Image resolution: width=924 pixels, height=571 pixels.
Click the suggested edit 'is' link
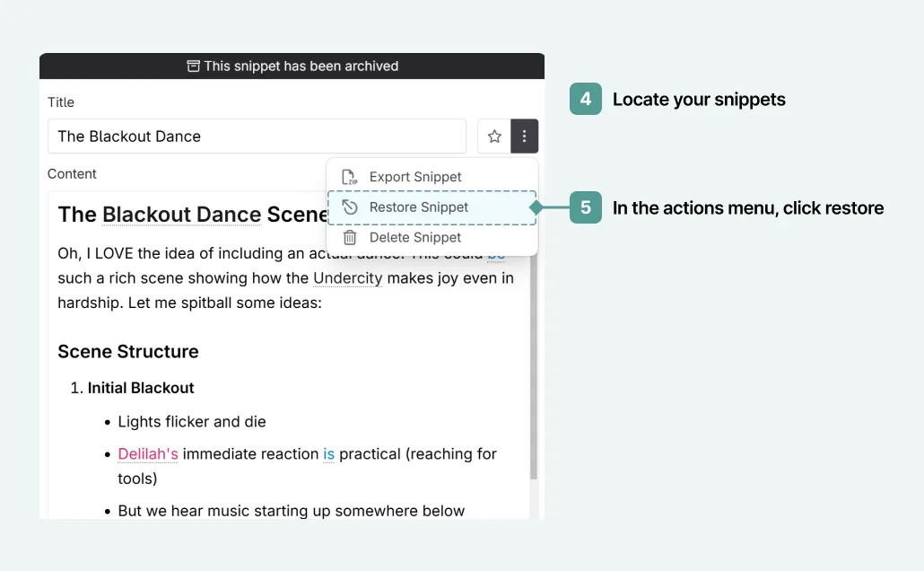point(328,453)
